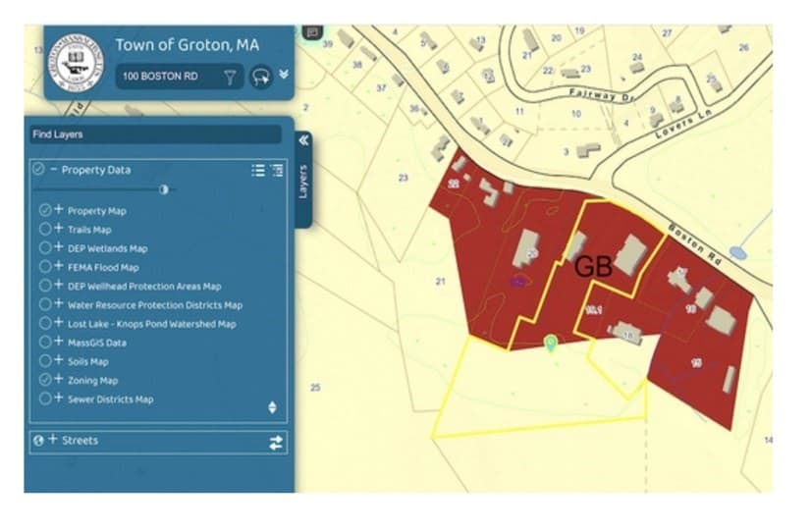Click the blue pond on the map
Screen dimensions: 811x532
point(737,253)
